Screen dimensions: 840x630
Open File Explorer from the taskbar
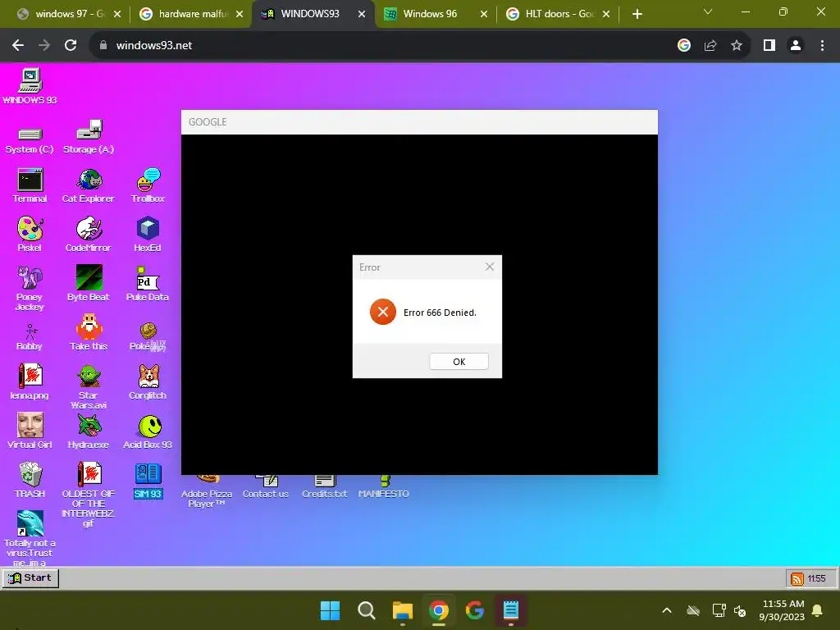click(402, 610)
